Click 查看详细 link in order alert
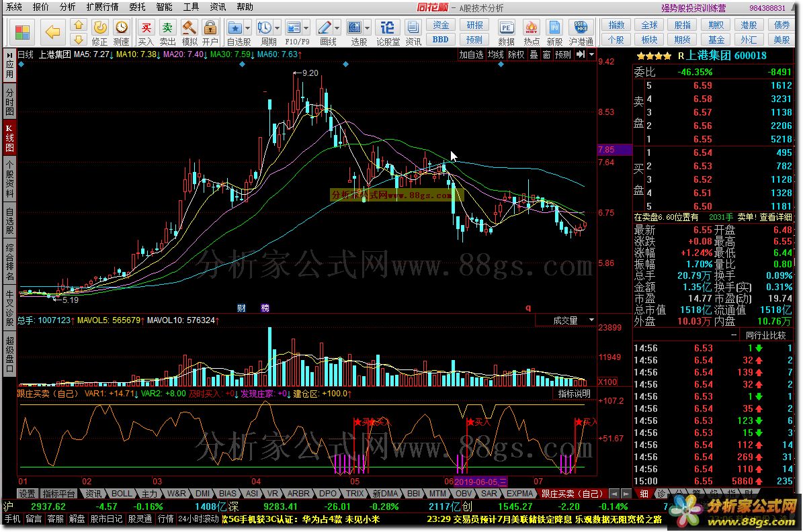This screenshot has width=803, height=532. (775, 217)
